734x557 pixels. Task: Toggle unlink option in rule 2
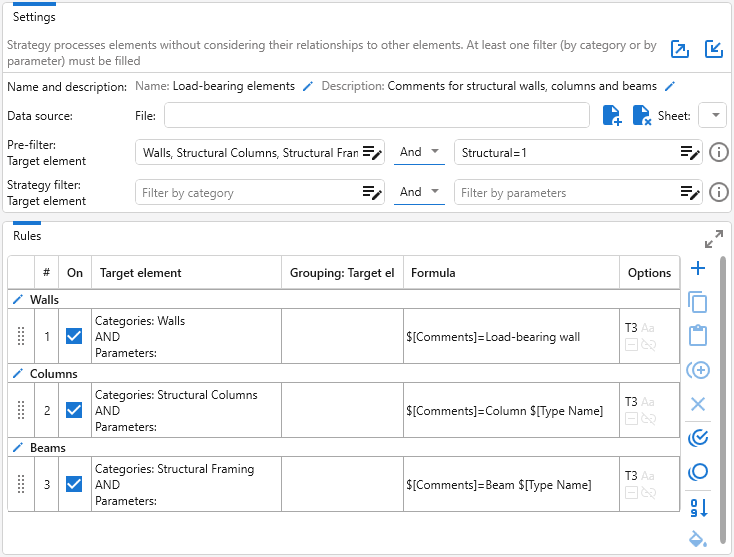tap(648, 418)
